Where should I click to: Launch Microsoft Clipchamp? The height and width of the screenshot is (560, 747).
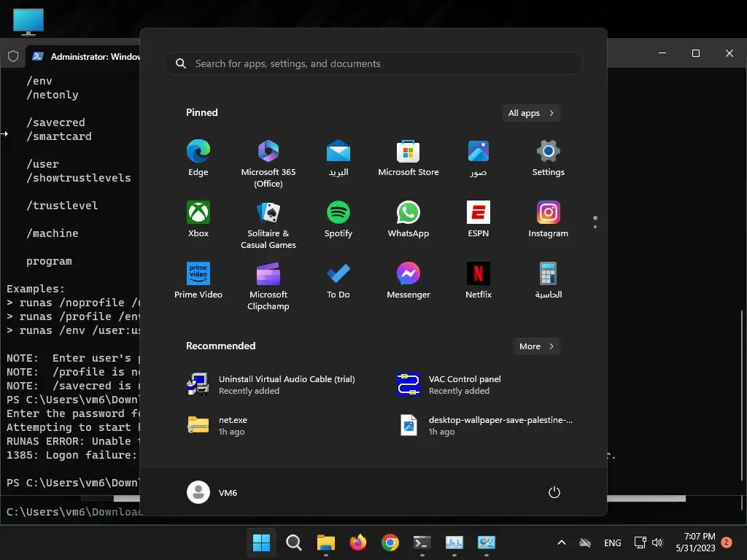pos(268,286)
